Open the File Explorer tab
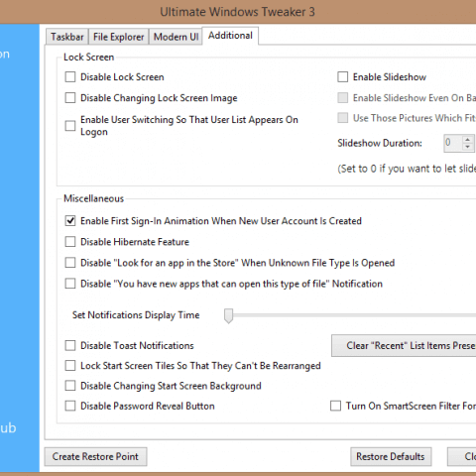Viewport: 476px width, 476px height. [119, 37]
